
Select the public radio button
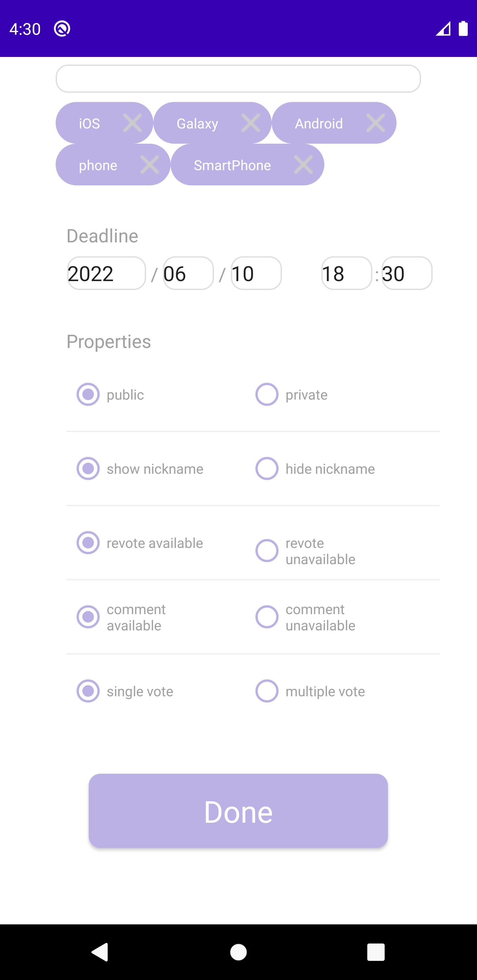88,395
